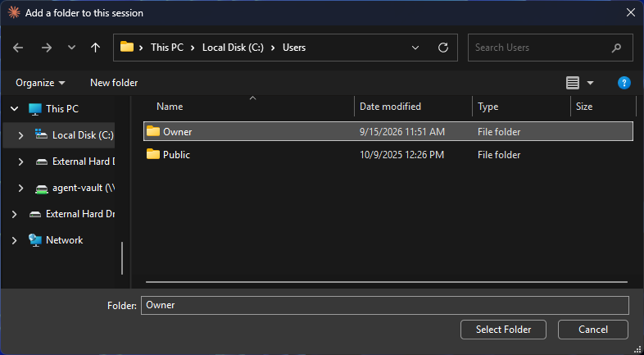Go back to previous location
Viewport: 644px width, 355px height.
tap(18, 48)
